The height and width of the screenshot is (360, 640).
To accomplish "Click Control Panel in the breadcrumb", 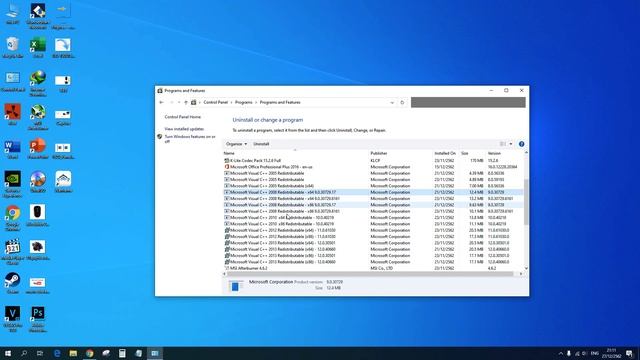I will (216, 102).
